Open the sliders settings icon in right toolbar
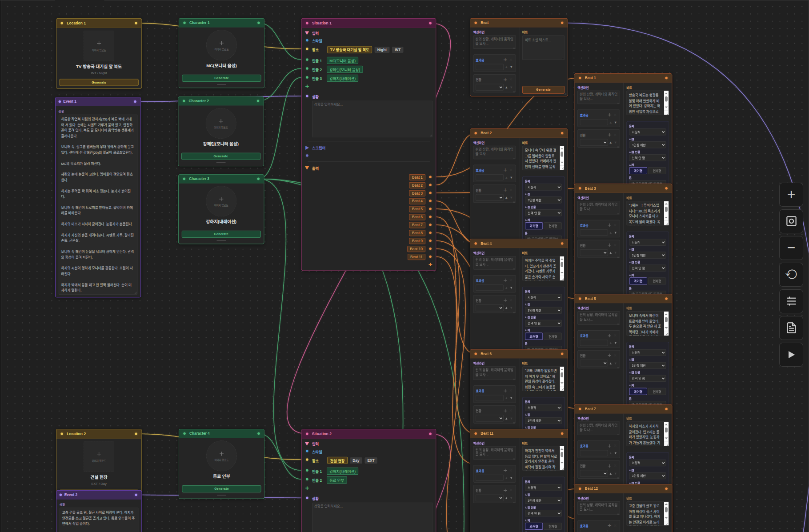 point(791,301)
